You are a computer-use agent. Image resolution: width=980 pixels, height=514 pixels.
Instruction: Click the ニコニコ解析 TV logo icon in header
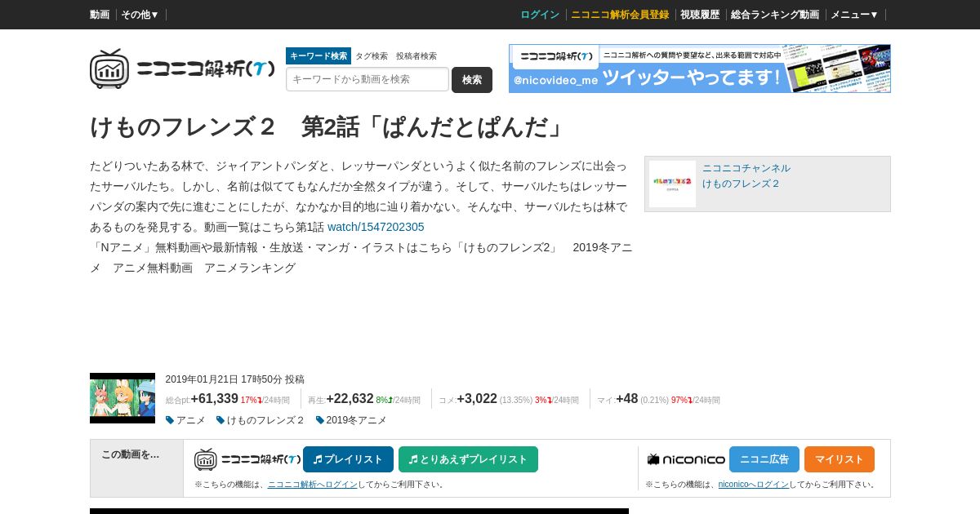[x=109, y=69]
